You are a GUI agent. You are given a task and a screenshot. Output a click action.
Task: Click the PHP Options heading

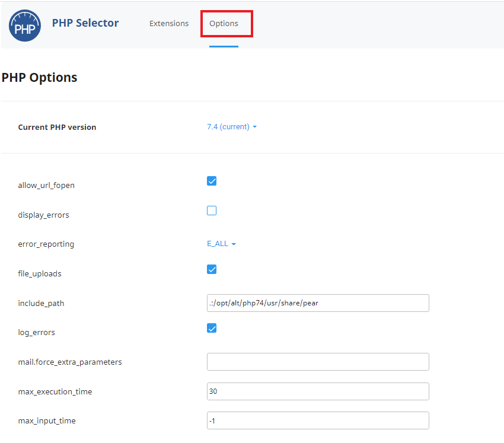pos(39,78)
